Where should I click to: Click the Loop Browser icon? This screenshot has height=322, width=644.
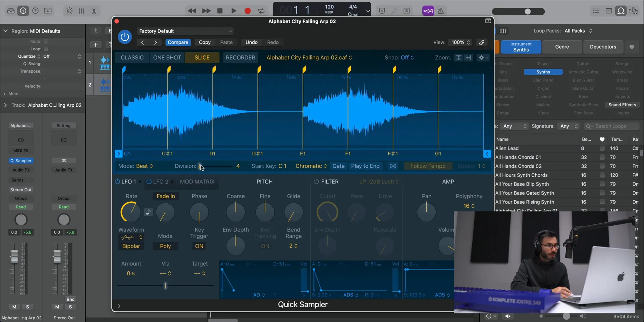tap(621, 11)
